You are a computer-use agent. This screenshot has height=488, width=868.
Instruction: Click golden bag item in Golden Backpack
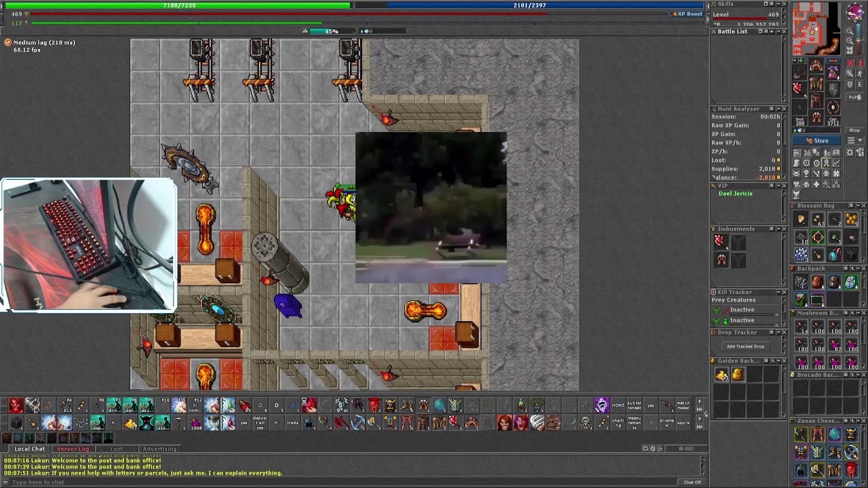click(x=738, y=374)
